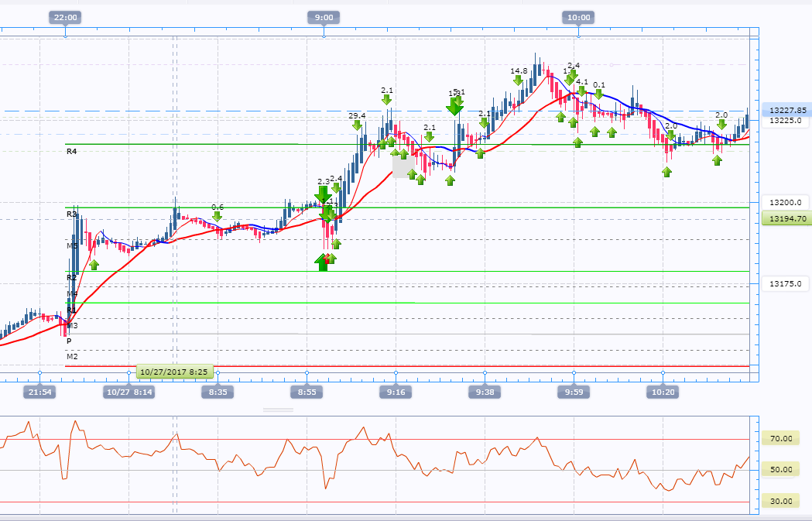Click the sell arrow labeled 0.6

point(217,216)
